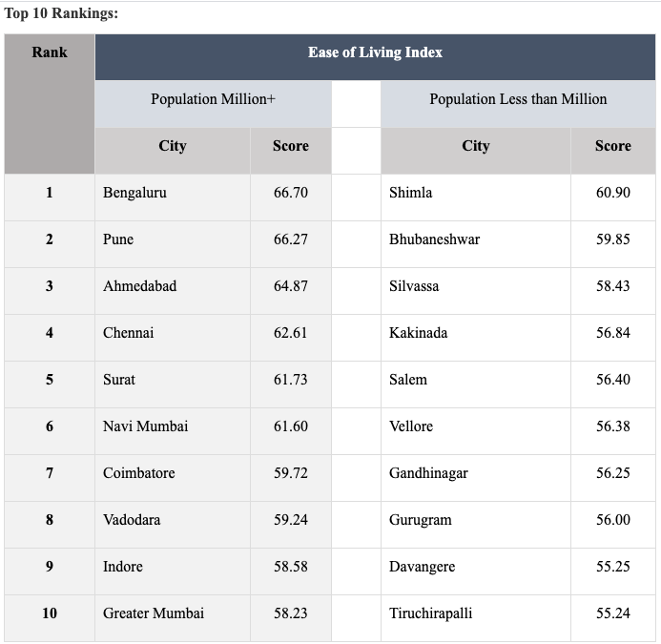Click Shimla's score 60.90
661x644 pixels.
click(x=613, y=193)
